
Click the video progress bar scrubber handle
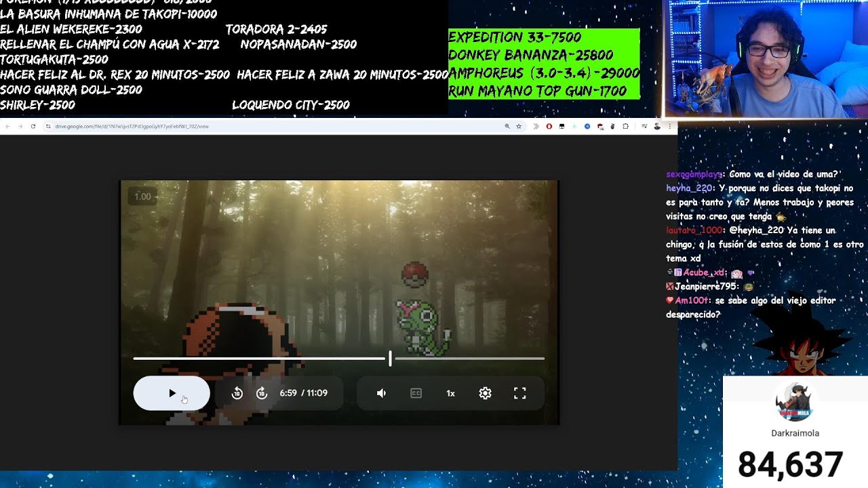click(x=390, y=359)
